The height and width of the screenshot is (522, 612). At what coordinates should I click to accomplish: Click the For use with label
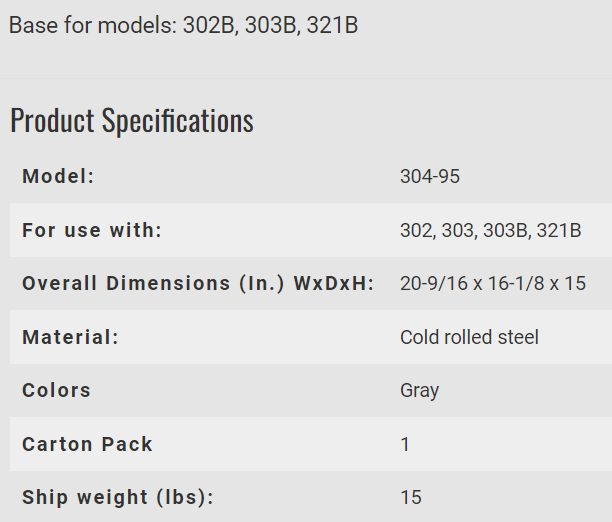click(x=92, y=230)
